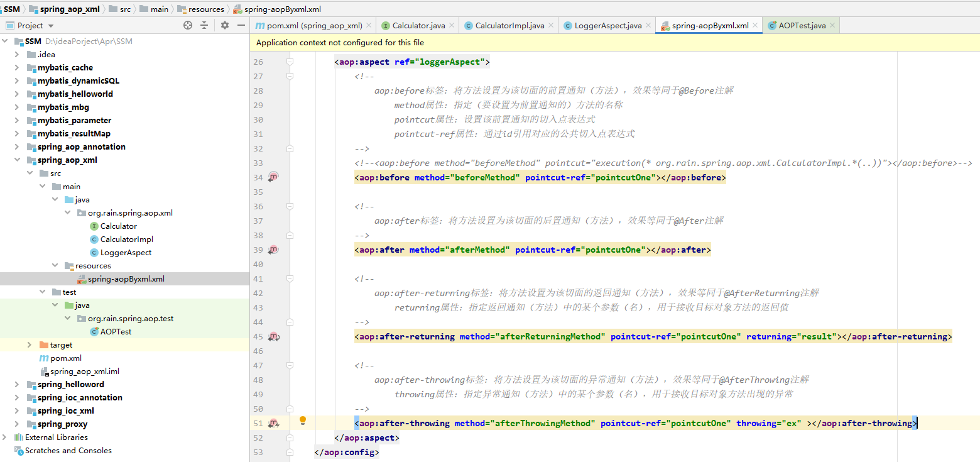Click the fold toggle on line 26

coord(290,62)
